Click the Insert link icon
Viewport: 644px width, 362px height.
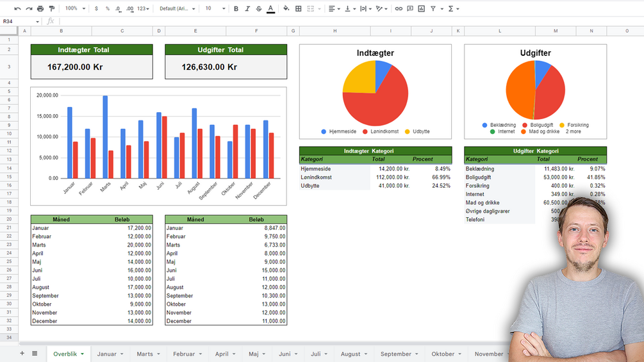coord(399,8)
